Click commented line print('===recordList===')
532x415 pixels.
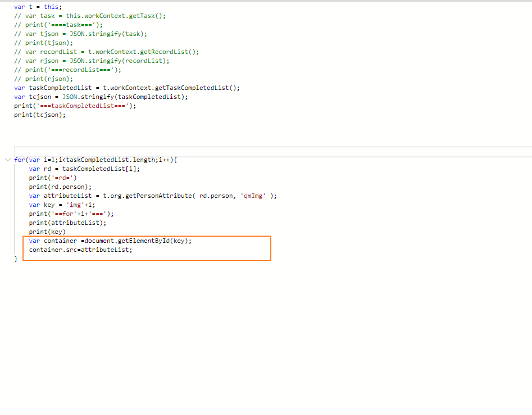point(67,70)
